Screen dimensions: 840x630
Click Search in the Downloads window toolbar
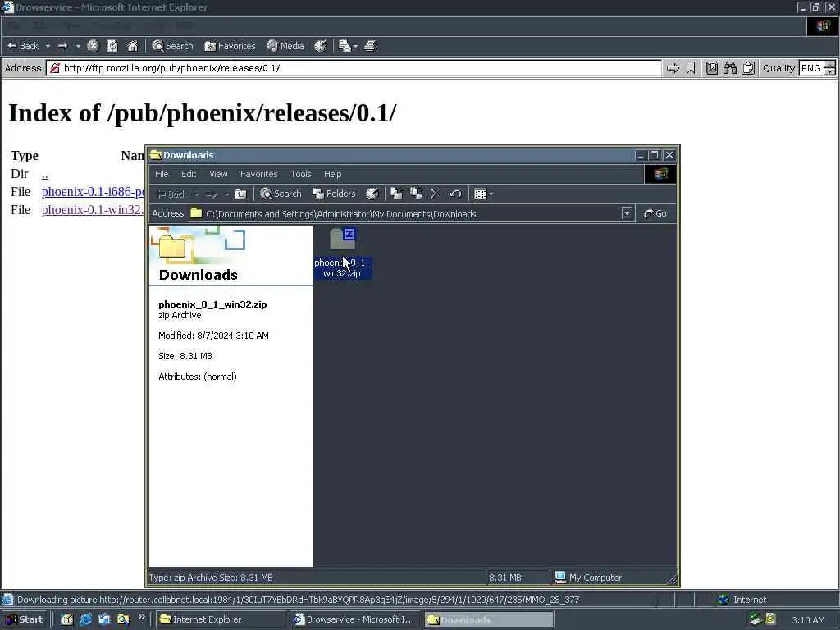281,194
